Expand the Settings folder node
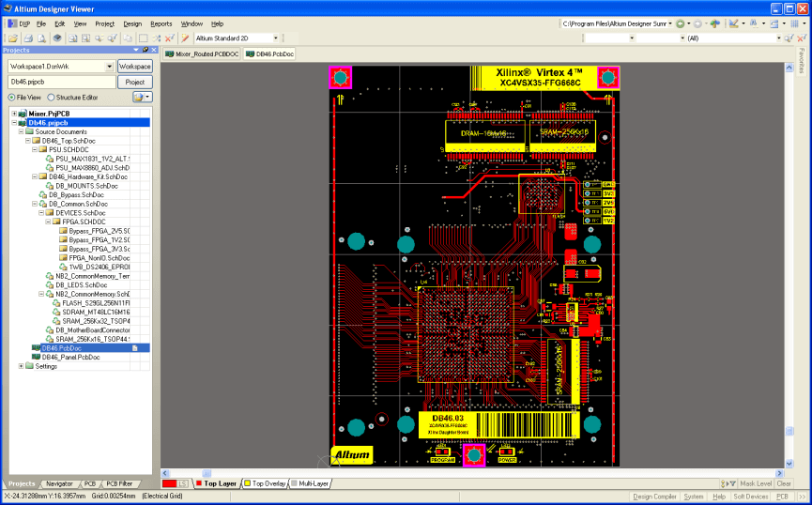 (x=21, y=366)
